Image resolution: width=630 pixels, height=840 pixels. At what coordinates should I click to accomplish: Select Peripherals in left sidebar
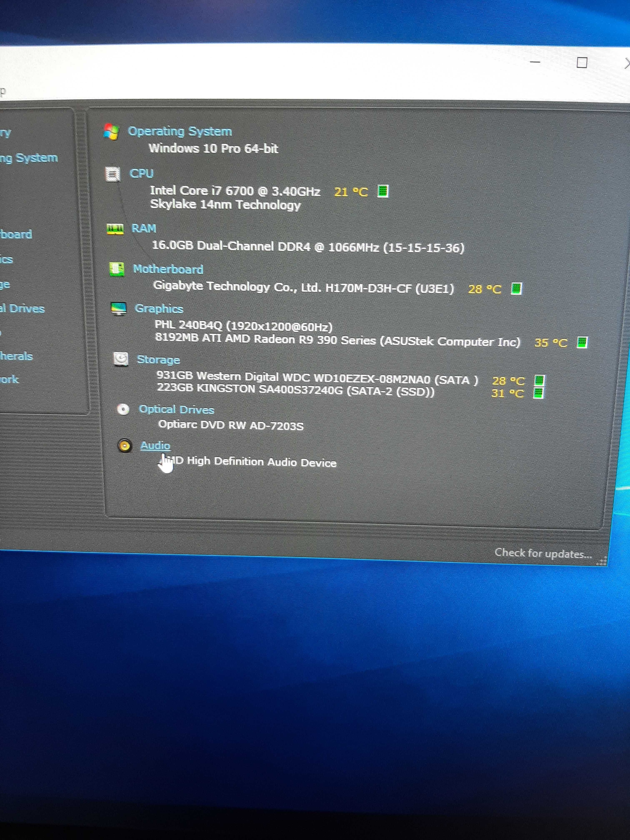pyautogui.click(x=16, y=356)
